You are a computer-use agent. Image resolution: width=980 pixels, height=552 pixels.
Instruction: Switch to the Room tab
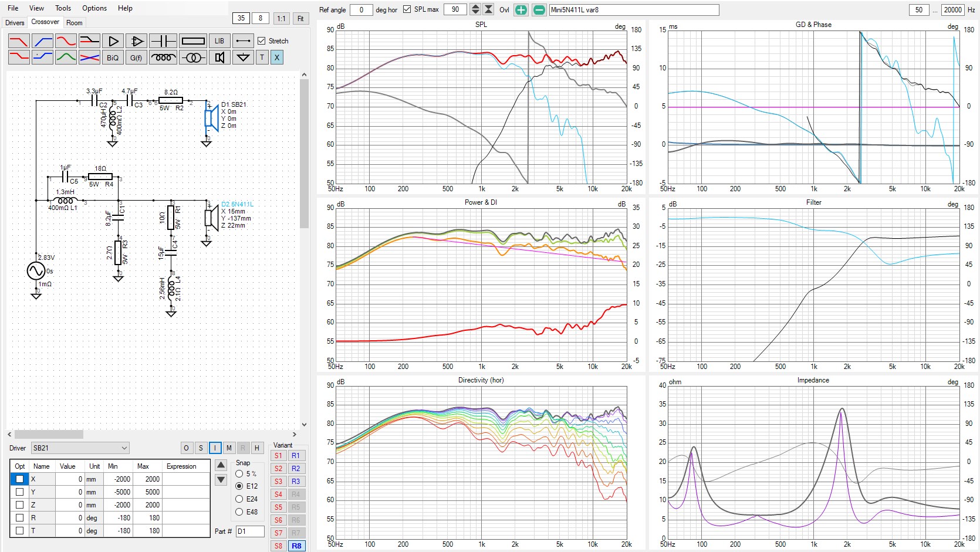pos(75,23)
